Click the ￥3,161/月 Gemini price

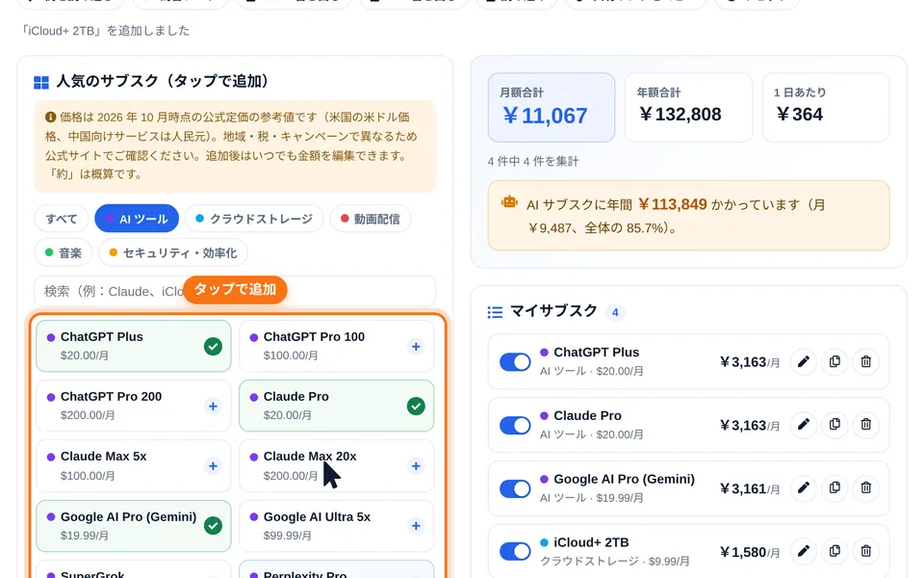coord(750,489)
